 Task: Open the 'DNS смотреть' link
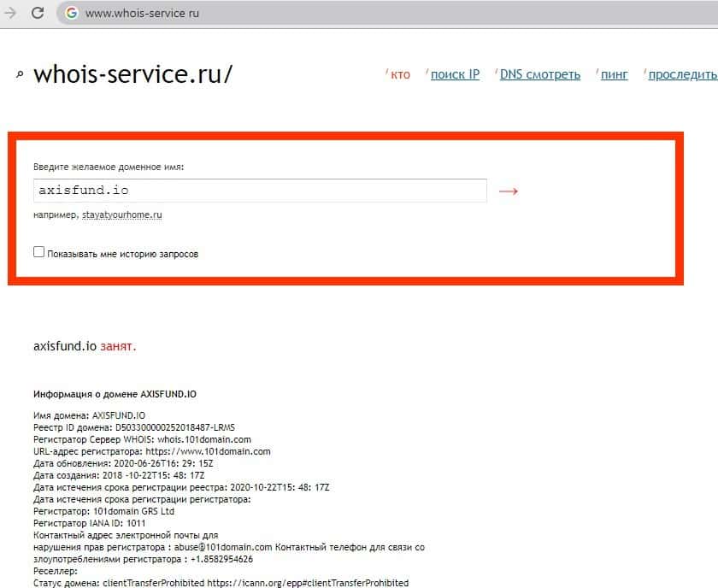tap(540, 74)
